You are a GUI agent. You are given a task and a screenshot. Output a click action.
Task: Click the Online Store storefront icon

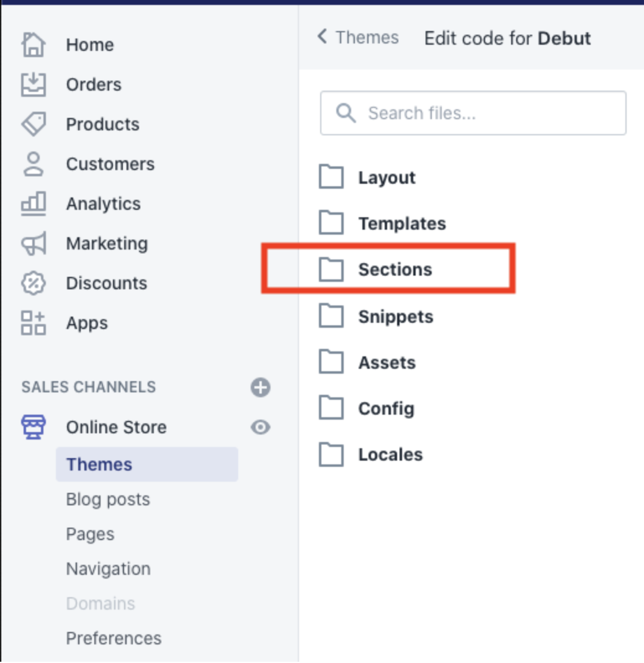pyautogui.click(x=34, y=427)
